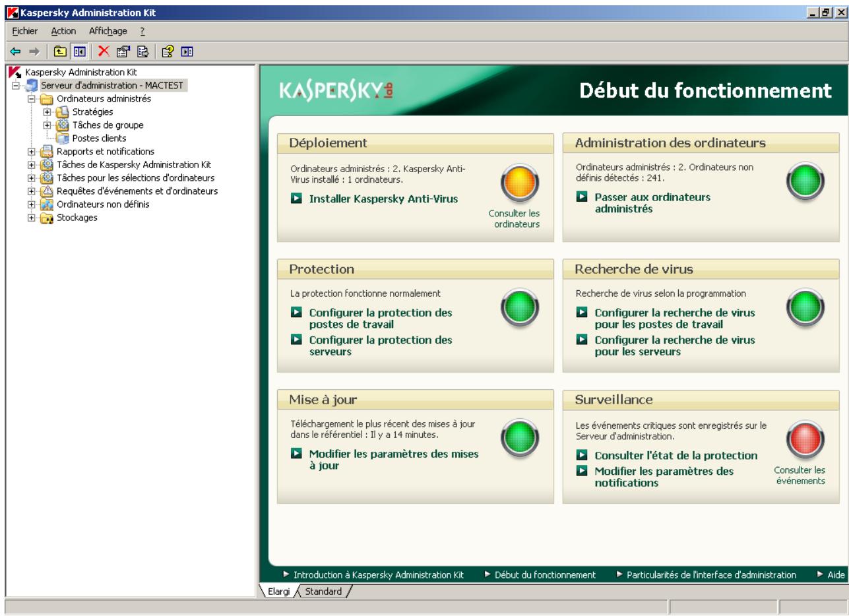Open the Action menu

pos(63,31)
